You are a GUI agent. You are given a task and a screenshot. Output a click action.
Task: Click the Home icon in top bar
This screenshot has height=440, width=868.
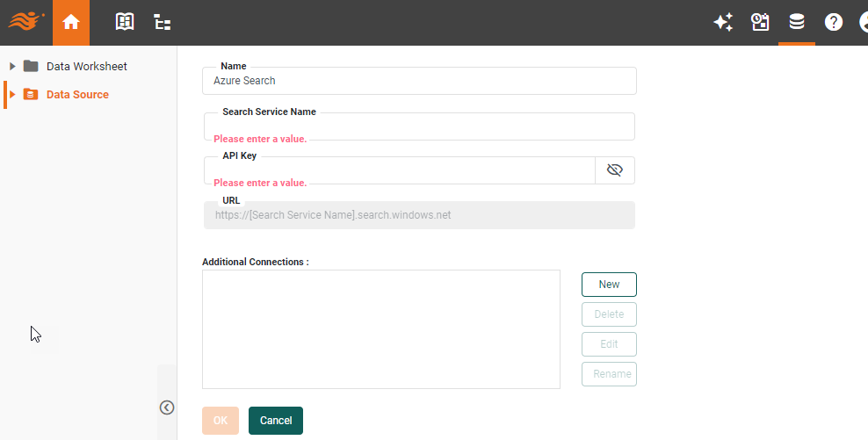click(71, 23)
